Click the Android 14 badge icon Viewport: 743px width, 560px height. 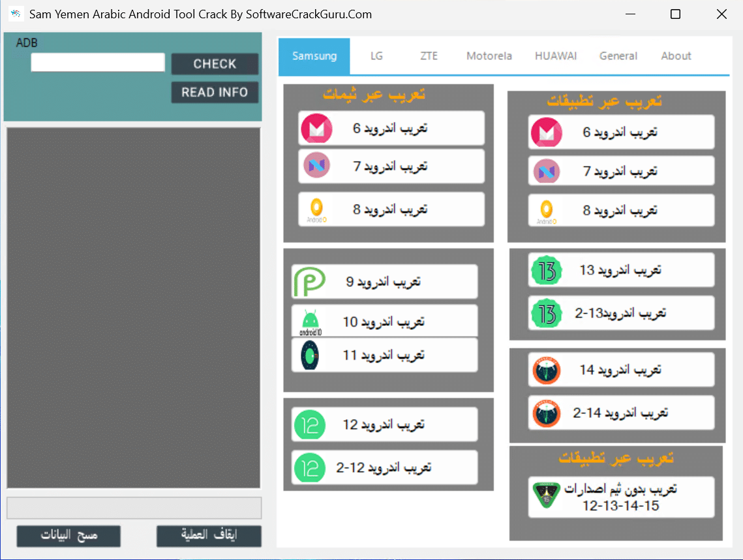tap(547, 370)
